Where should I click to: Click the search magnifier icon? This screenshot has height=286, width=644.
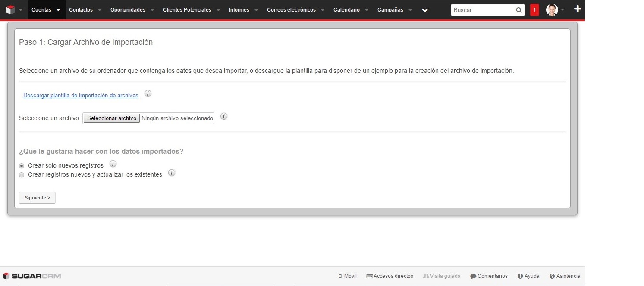click(x=519, y=10)
